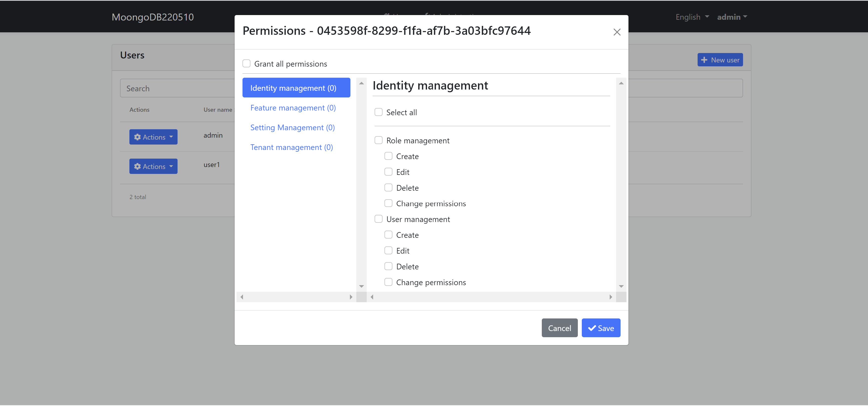Open the Setting Management section

[292, 127]
